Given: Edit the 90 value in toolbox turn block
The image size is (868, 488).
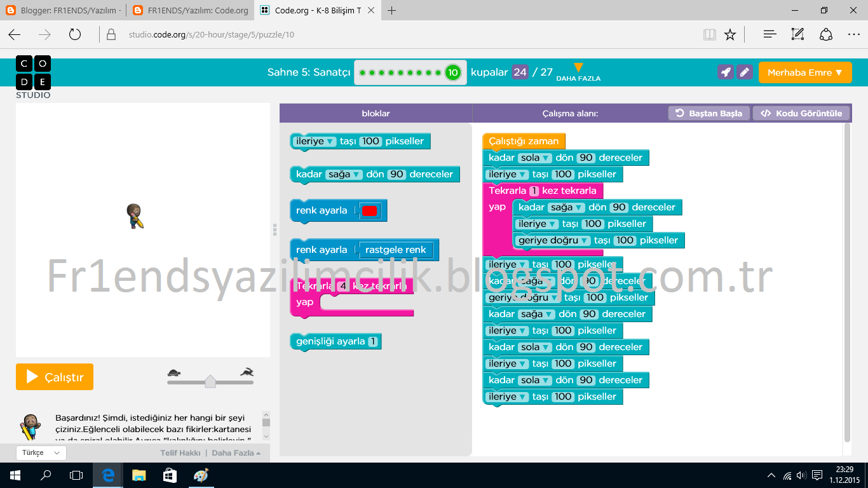Looking at the screenshot, I should (397, 174).
